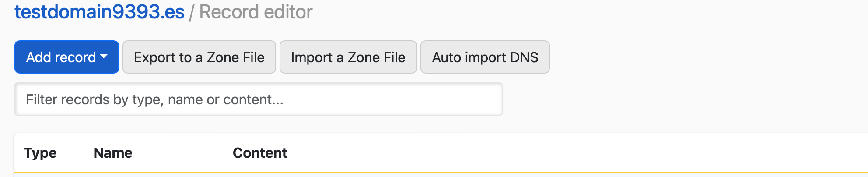Trigger automatic DNS record import
This screenshot has height=177, width=868.
point(485,57)
